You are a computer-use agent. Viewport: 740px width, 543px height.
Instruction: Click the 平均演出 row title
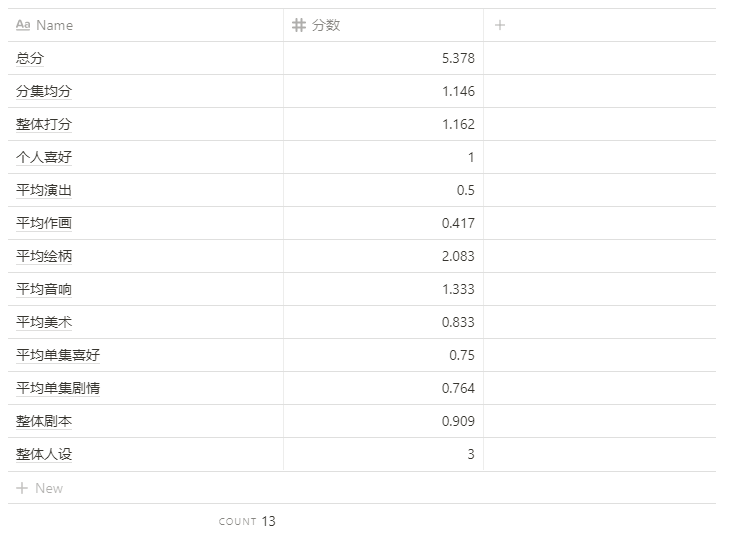tap(43, 190)
